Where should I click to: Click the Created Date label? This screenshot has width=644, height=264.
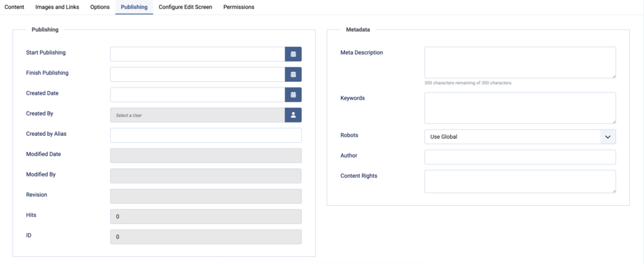click(x=42, y=93)
